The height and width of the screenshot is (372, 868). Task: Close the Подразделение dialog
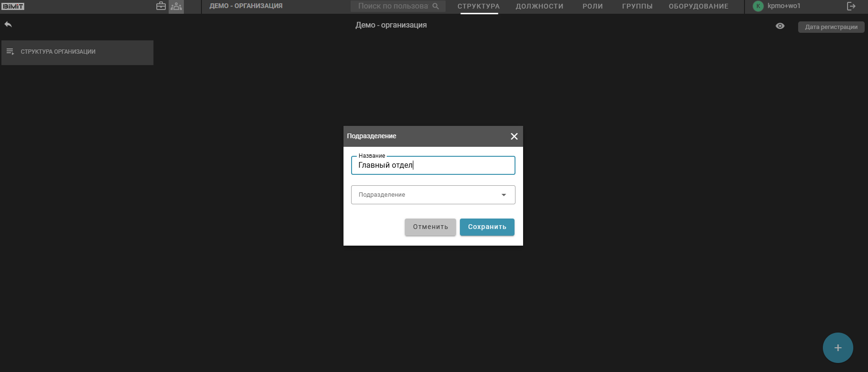click(514, 136)
